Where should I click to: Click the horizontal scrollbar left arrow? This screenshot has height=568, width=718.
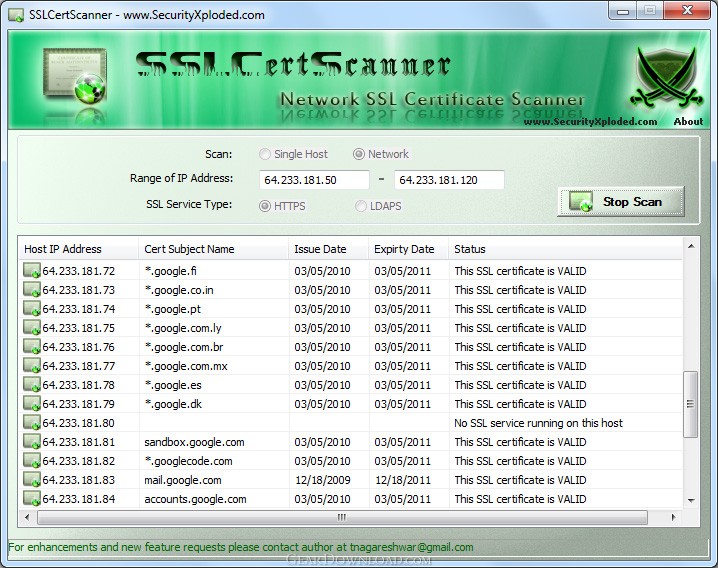point(27,518)
